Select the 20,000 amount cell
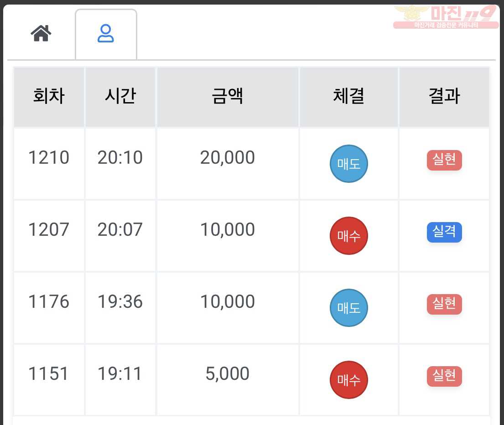Screen dimensions: 504x425 (228, 164)
